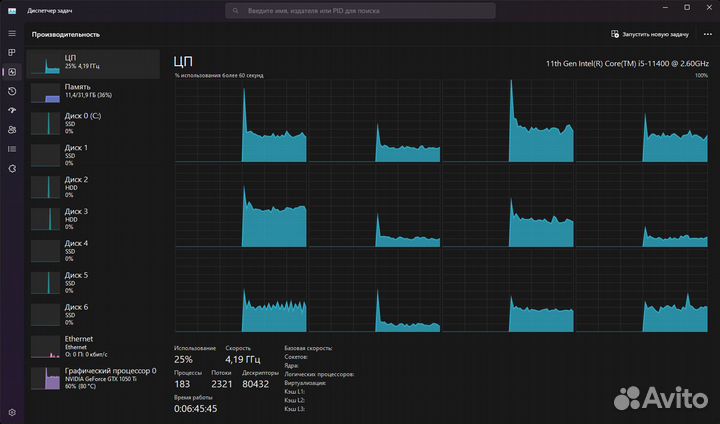Screen dimensions: 720x424
Task: Open the hamburger navigation menu
Action: [12, 33]
